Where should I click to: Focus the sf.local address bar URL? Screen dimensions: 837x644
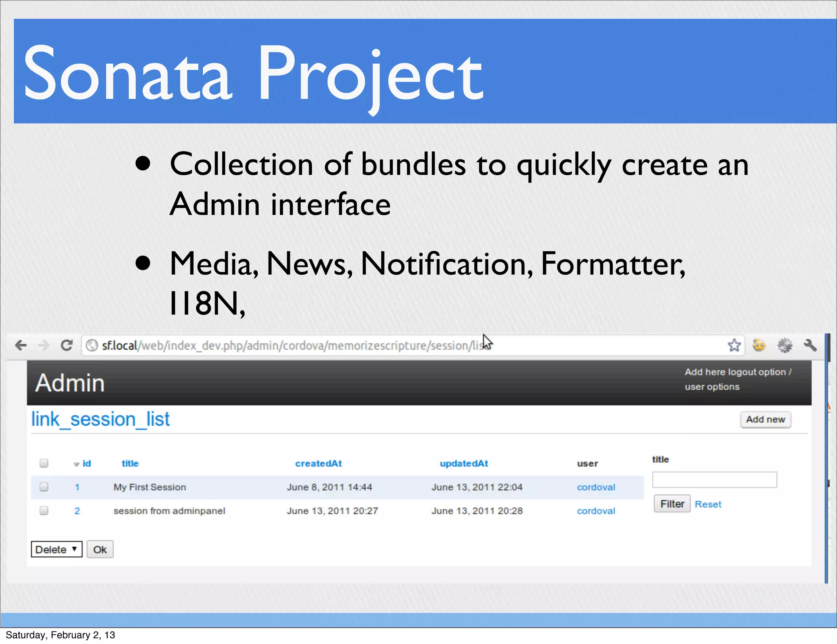413,346
